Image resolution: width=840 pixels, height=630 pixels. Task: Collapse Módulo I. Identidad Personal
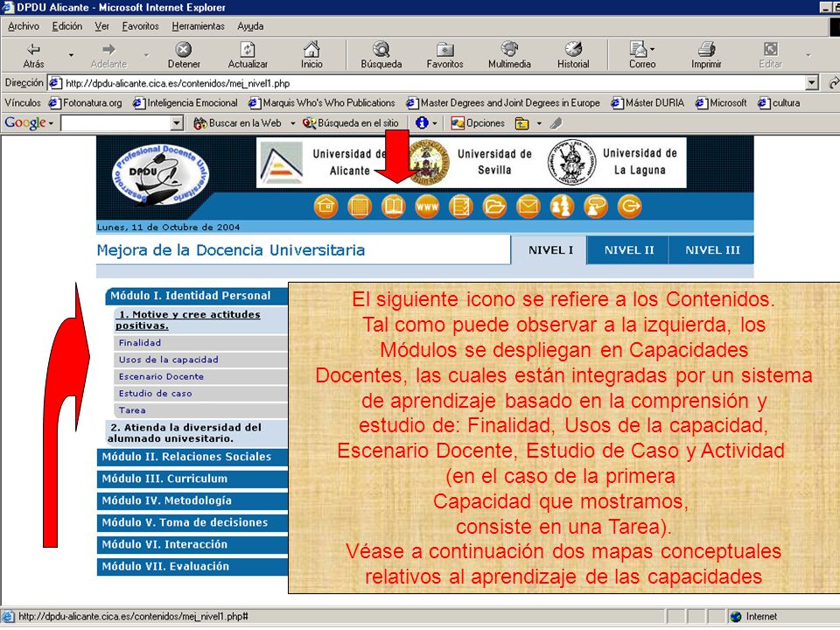196,296
